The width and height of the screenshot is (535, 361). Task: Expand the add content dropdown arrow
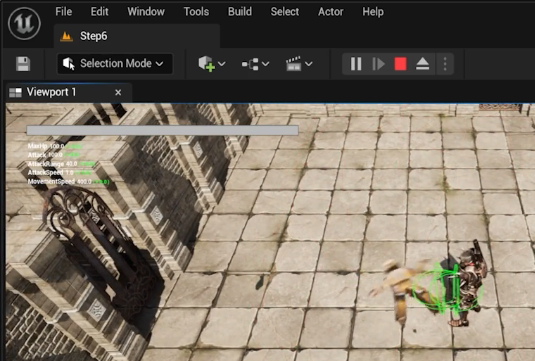point(222,64)
